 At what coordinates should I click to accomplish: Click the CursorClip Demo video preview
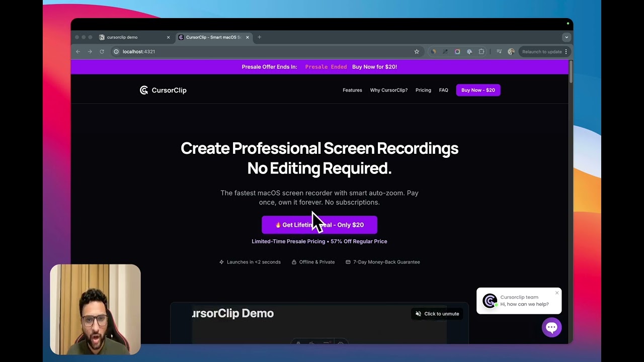point(319,323)
